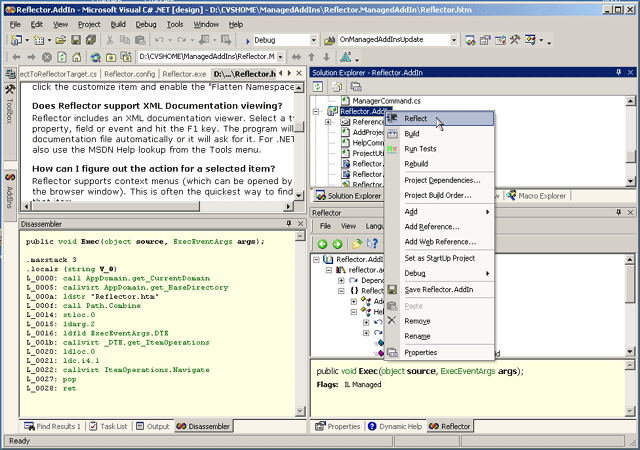
Task: Click the green Forward arrow in Reflector panel
Action: 337,244
